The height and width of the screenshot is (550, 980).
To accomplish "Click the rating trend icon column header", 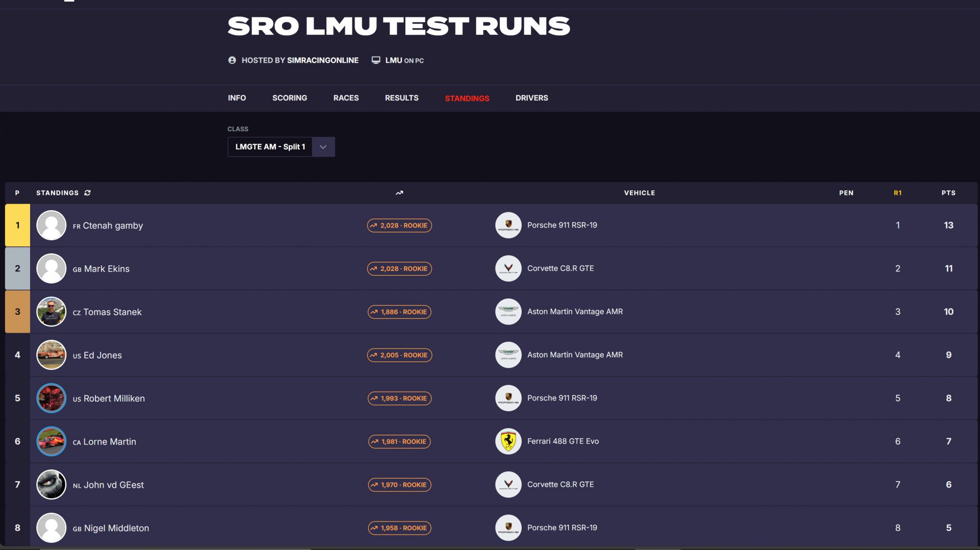I will click(x=400, y=193).
